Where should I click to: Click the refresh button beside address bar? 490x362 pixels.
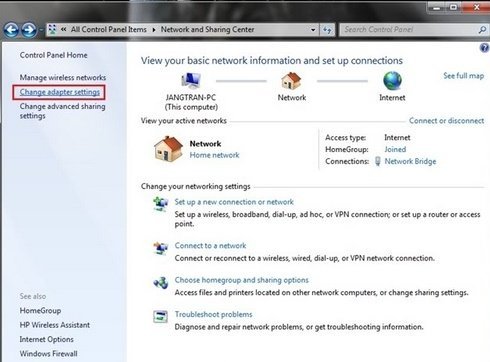pos(327,30)
